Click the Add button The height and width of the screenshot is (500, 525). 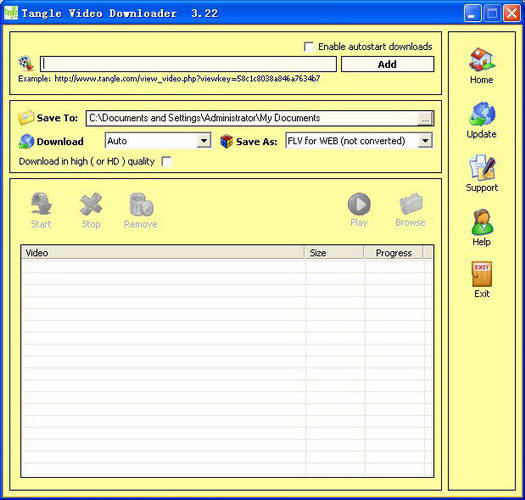387,64
